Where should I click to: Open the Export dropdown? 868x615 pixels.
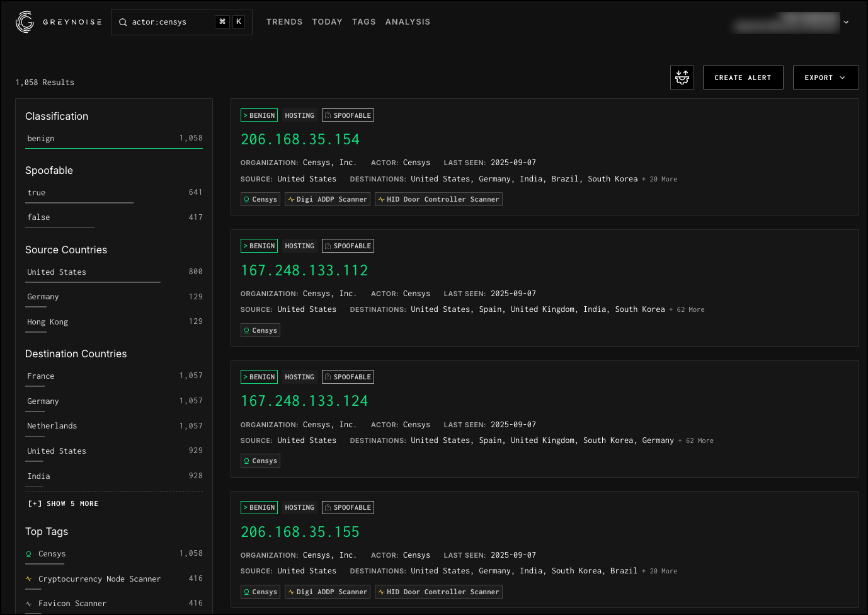coord(825,78)
